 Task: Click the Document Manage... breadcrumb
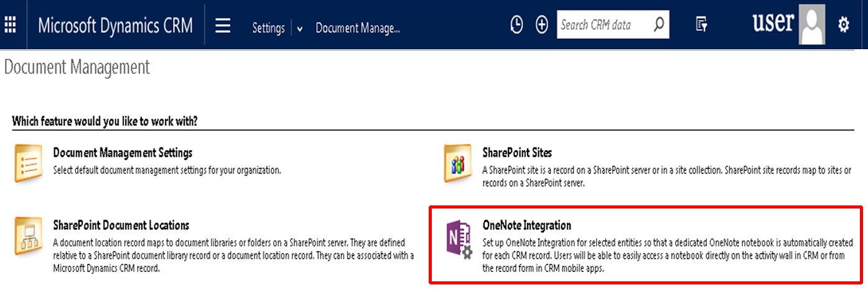(x=358, y=28)
